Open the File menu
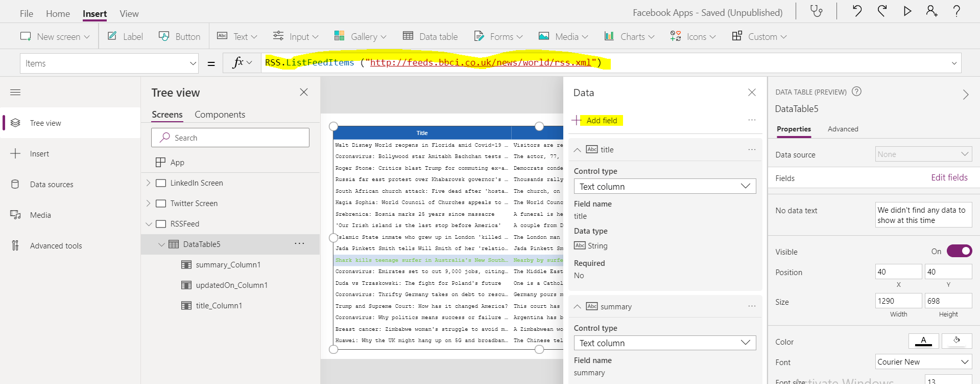 27,14
